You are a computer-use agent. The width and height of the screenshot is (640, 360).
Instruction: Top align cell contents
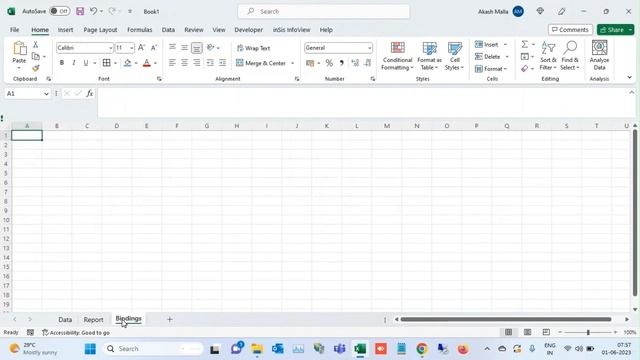[x=172, y=48]
